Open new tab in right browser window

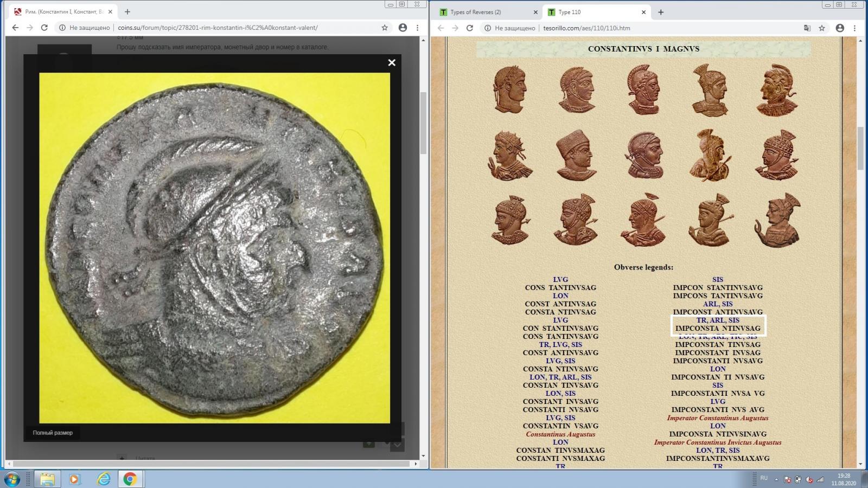coord(661,12)
